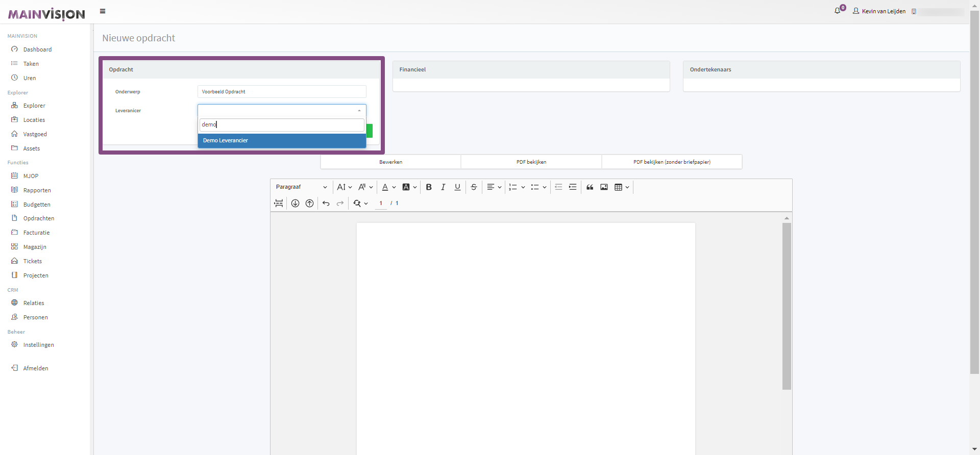This screenshot has height=455, width=980.
Task: Go to previous page with up arrow
Action: coord(309,204)
